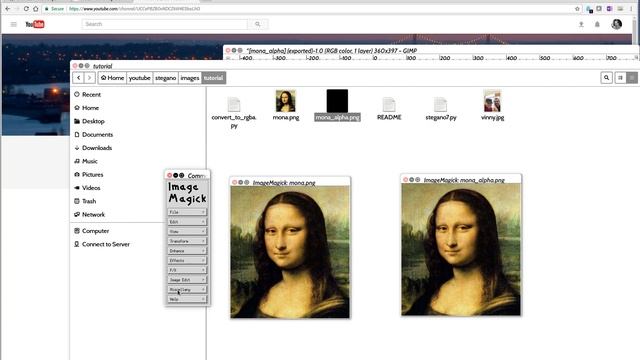The height and width of the screenshot is (360, 640).
Task: Open YouTube notifications bell
Action: coord(597,24)
